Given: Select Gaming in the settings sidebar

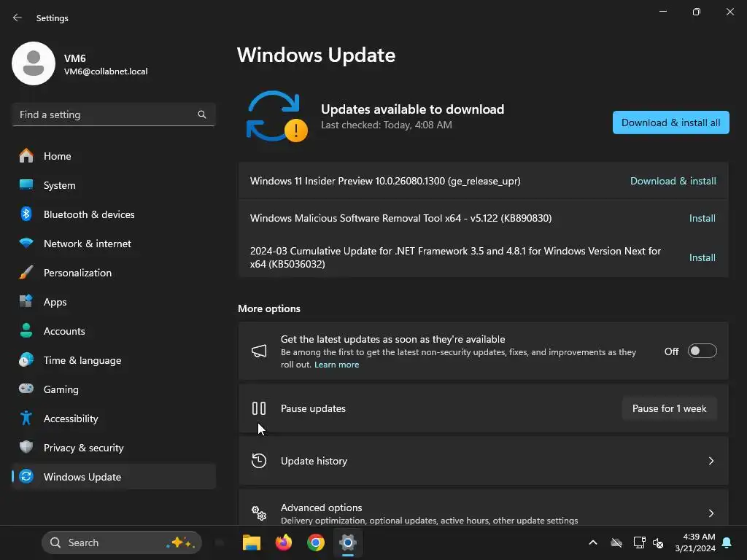Looking at the screenshot, I should tap(113, 389).
